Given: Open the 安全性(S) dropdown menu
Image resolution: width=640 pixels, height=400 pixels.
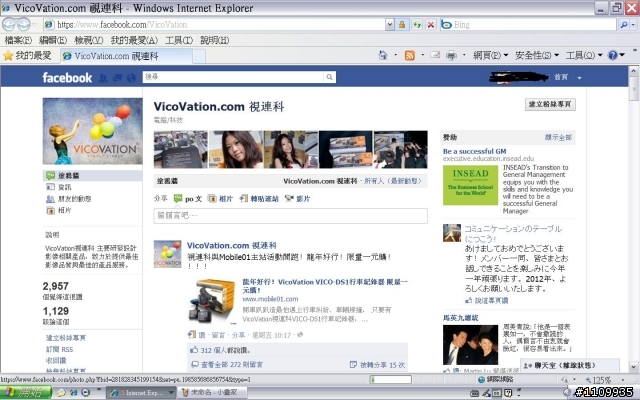Looking at the screenshot, I should click(x=537, y=55).
